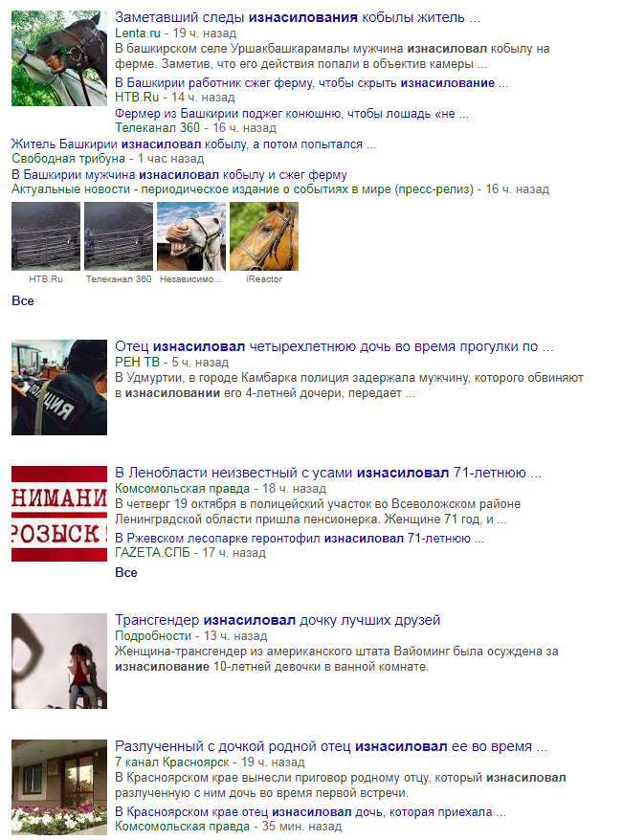Click the police officer photo thumbnail

(x=59, y=387)
